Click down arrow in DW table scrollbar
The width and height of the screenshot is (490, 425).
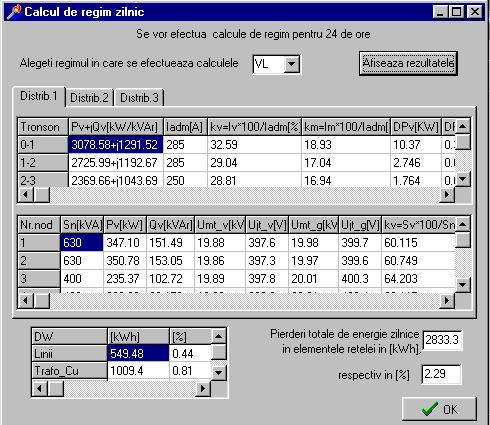point(219,372)
